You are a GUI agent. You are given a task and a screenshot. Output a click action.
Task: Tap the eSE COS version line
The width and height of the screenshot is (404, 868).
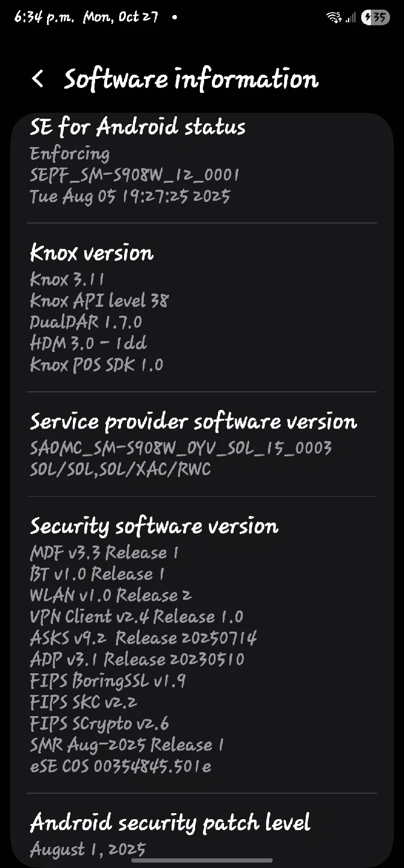(120, 767)
